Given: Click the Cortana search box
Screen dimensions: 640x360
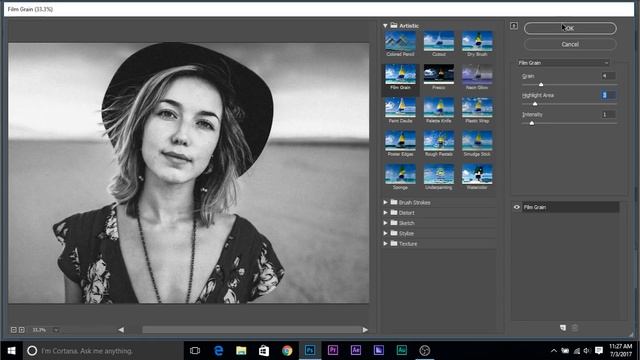Looking at the screenshot, I should [103, 351].
